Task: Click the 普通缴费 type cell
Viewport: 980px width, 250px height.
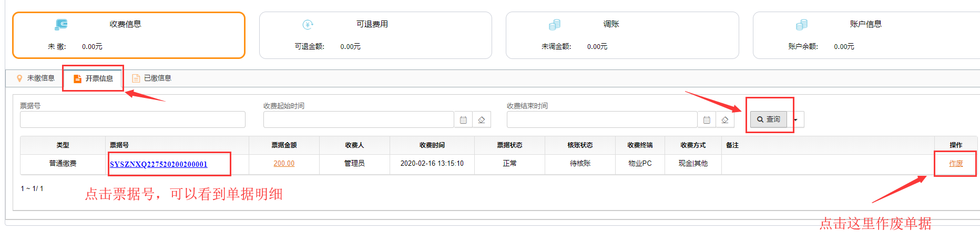Action: tap(63, 164)
